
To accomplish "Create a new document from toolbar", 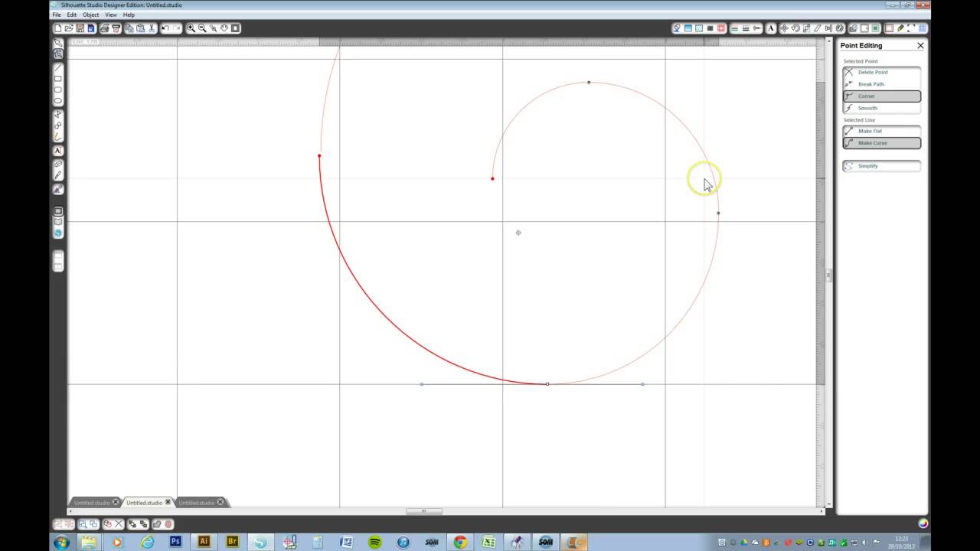I will pos(58,28).
